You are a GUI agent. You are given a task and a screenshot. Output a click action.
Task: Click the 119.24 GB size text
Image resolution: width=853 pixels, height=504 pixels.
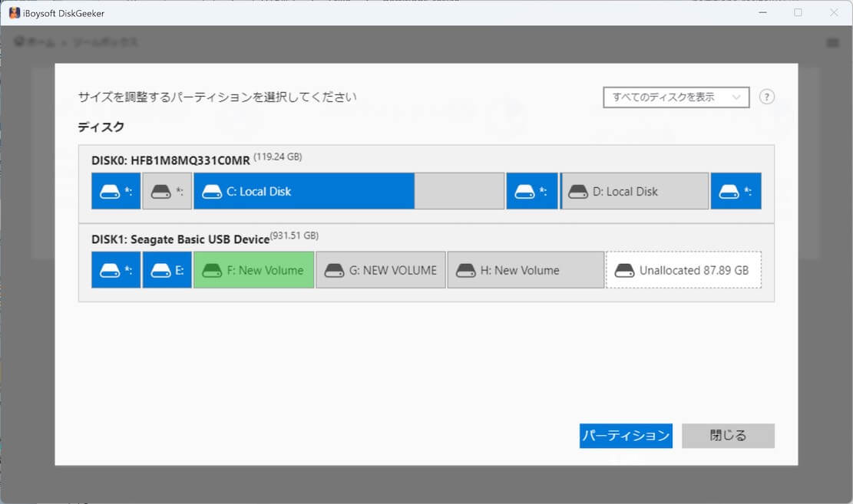278,156
